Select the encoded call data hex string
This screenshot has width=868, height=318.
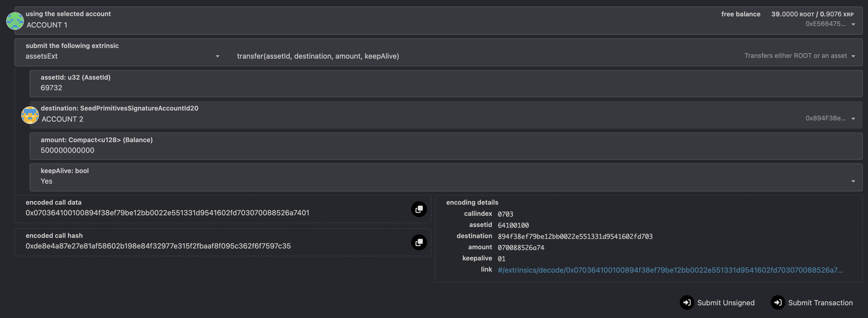[167, 213]
